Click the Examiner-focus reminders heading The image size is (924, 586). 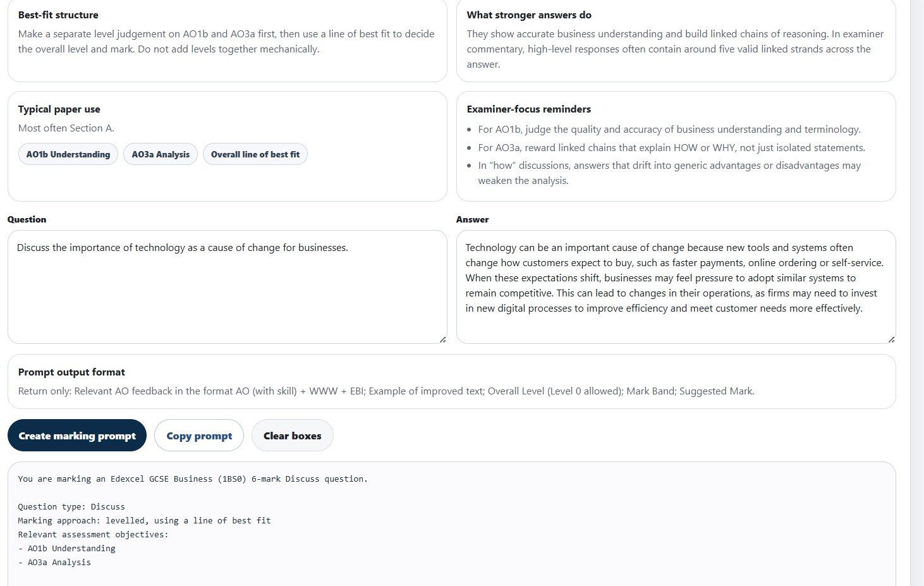529,109
